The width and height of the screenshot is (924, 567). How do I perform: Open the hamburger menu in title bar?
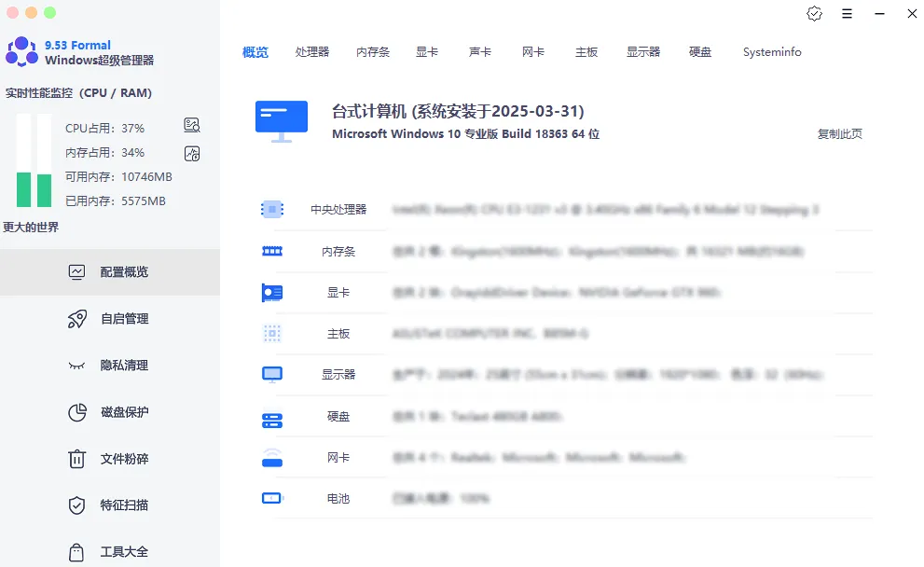pyautogui.click(x=847, y=14)
